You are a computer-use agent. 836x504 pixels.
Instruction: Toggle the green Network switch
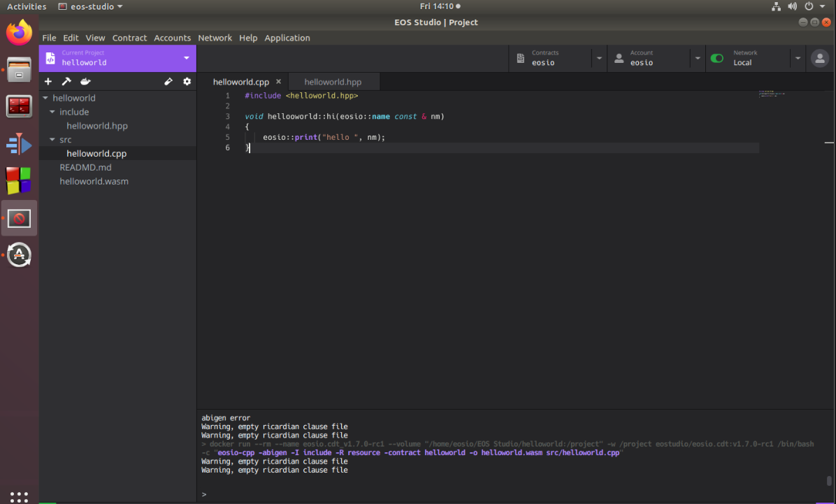pos(717,58)
